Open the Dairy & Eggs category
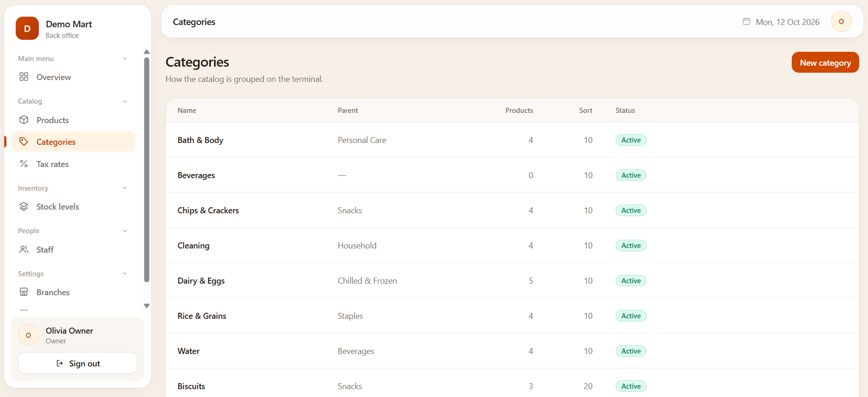Viewport: 868px width, 397px height. click(201, 280)
